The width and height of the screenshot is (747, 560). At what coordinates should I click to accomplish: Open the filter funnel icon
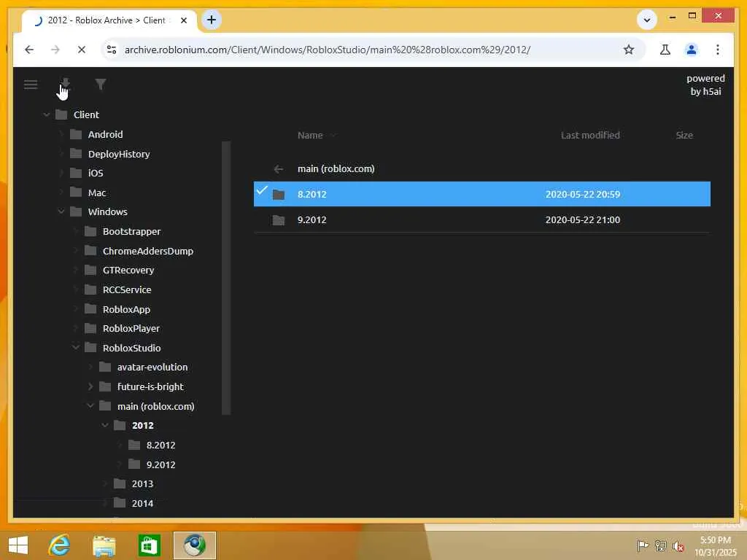[100, 85]
